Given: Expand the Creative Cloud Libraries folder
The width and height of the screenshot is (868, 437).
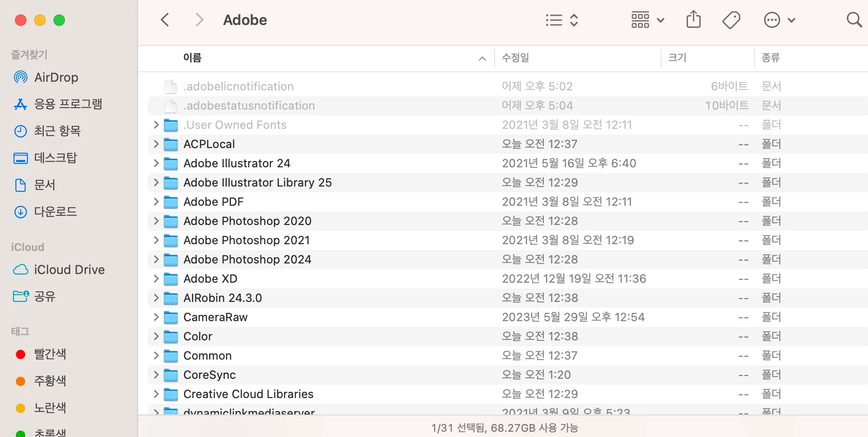Looking at the screenshot, I should coord(156,394).
